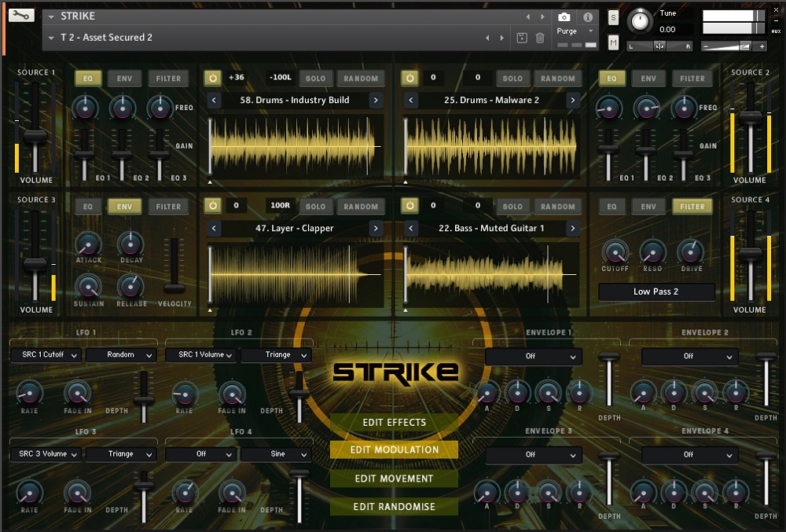Toggle power for the Clapper source
Screen dimensions: 786x532
[213, 206]
